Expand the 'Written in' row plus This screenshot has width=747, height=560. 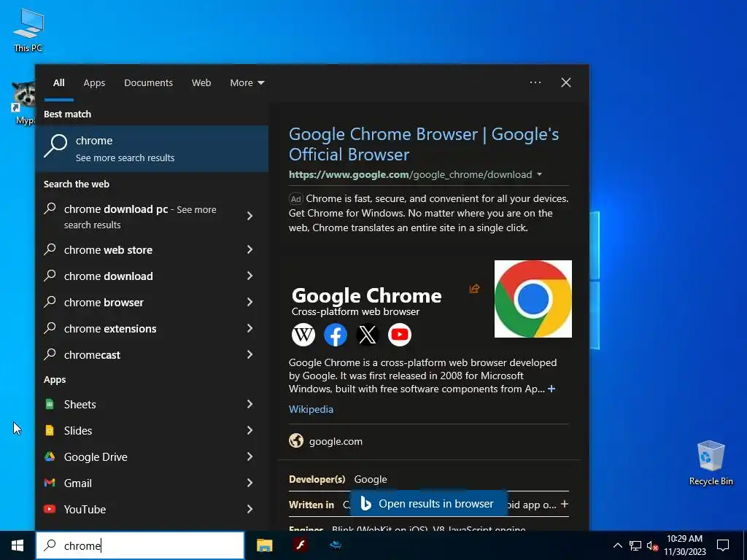pos(565,504)
